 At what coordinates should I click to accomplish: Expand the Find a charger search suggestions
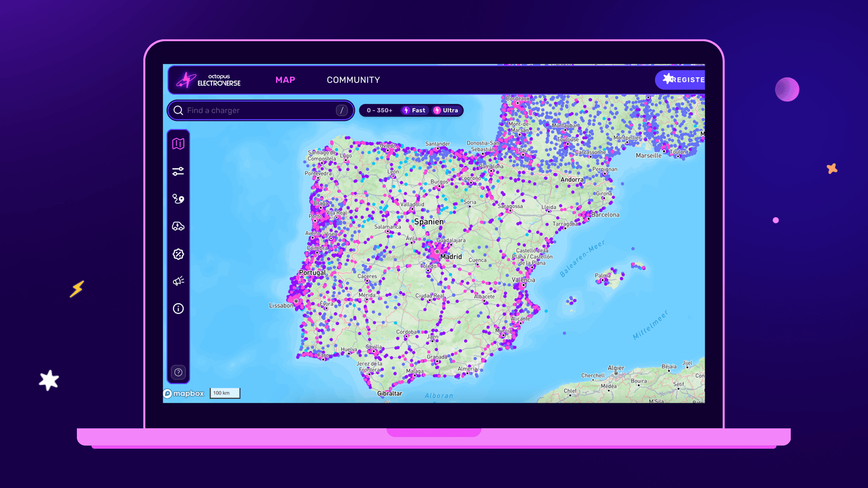(x=341, y=110)
